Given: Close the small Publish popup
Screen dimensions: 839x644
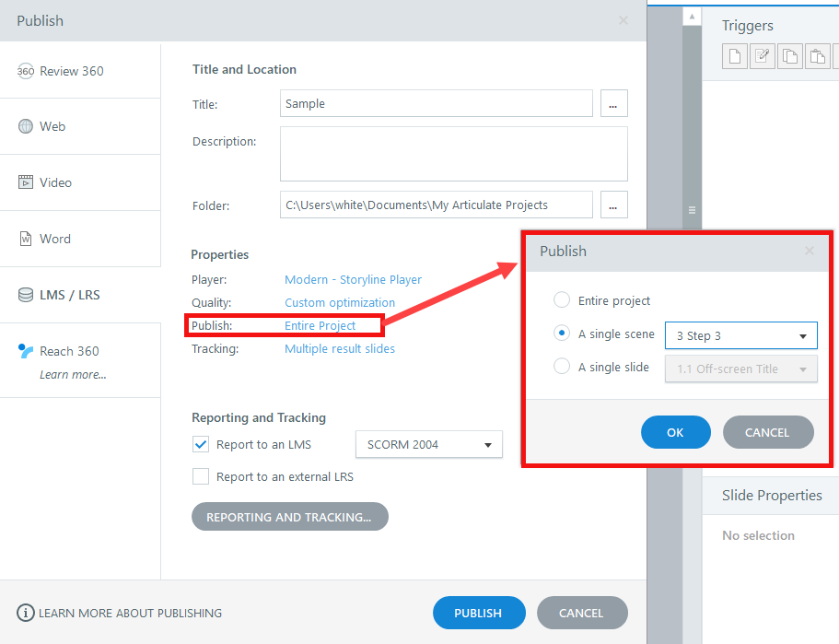Looking at the screenshot, I should (810, 251).
